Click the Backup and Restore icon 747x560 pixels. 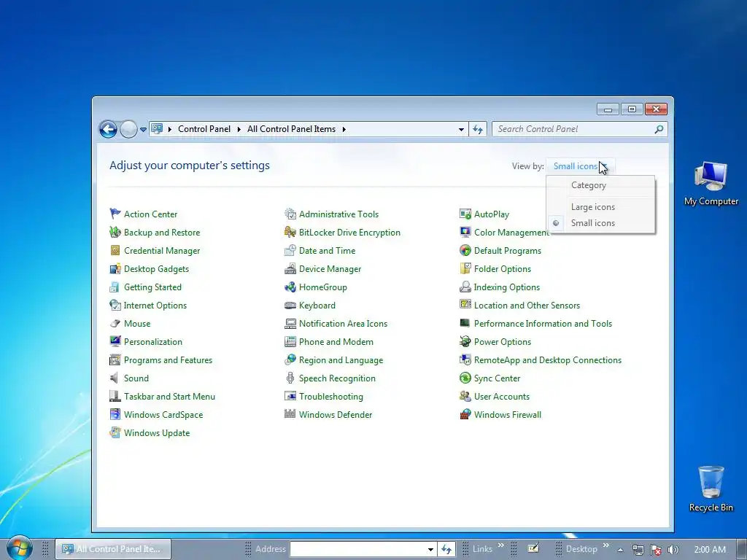point(115,232)
